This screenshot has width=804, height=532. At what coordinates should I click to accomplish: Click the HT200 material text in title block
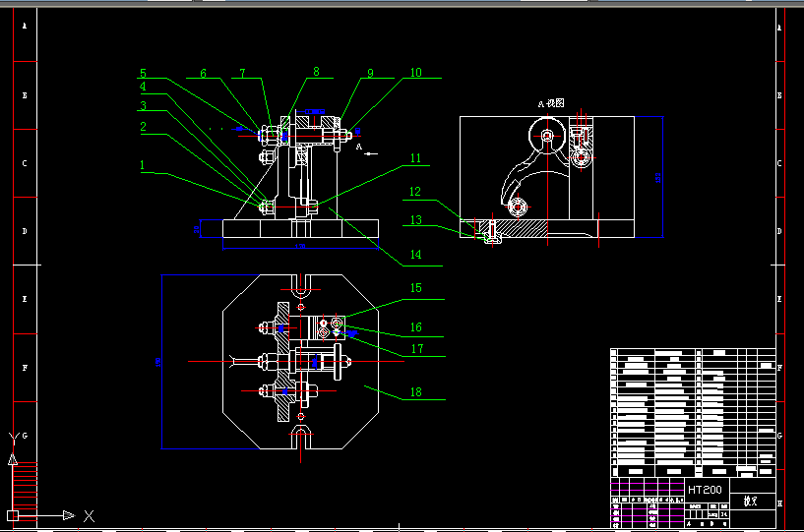[705, 489]
